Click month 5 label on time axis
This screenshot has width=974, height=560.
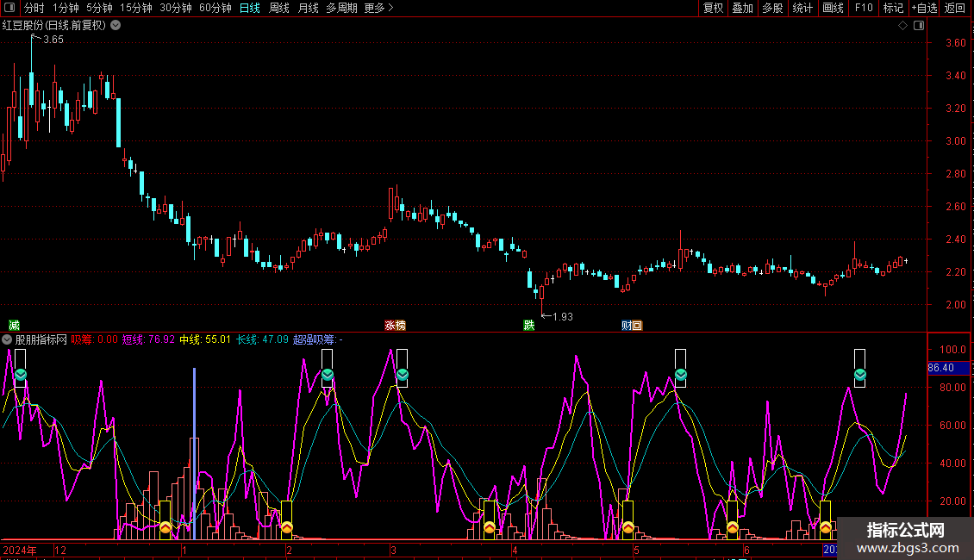coord(636,550)
